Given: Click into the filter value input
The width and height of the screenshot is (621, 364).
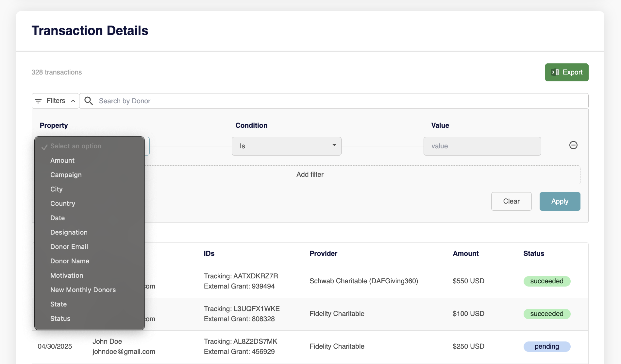Looking at the screenshot, I should [x=482, y=146].
